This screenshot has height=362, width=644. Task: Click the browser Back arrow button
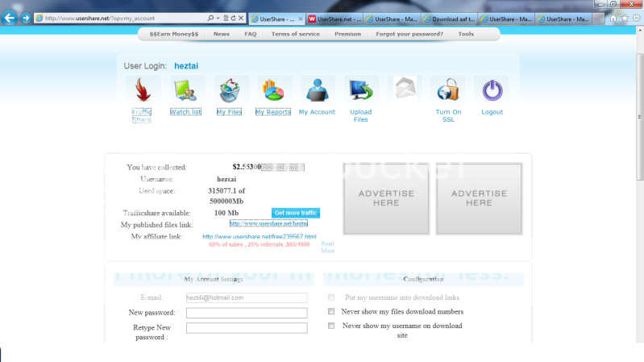[x=10, y=18]
